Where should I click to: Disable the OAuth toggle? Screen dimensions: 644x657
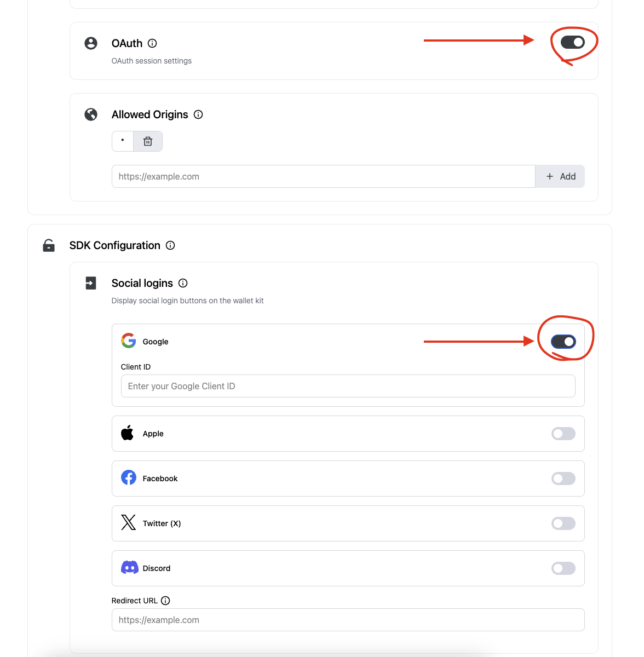573,42
